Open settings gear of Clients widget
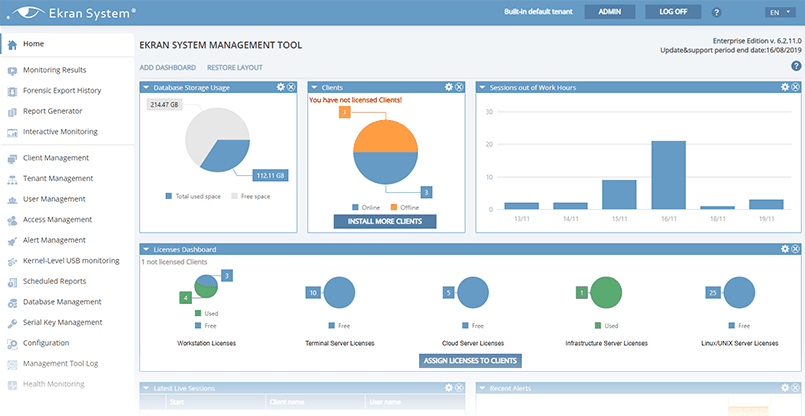 [x=449, y=87]
